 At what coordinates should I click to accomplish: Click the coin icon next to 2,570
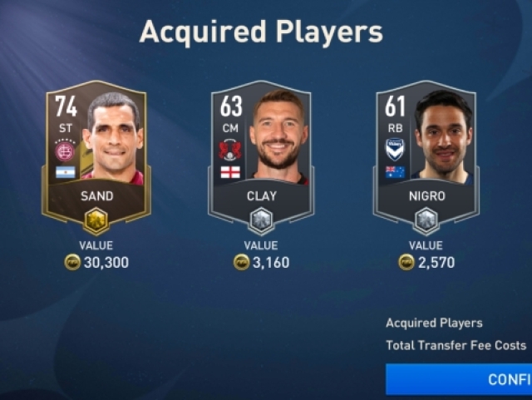click(x=406, y=263)
